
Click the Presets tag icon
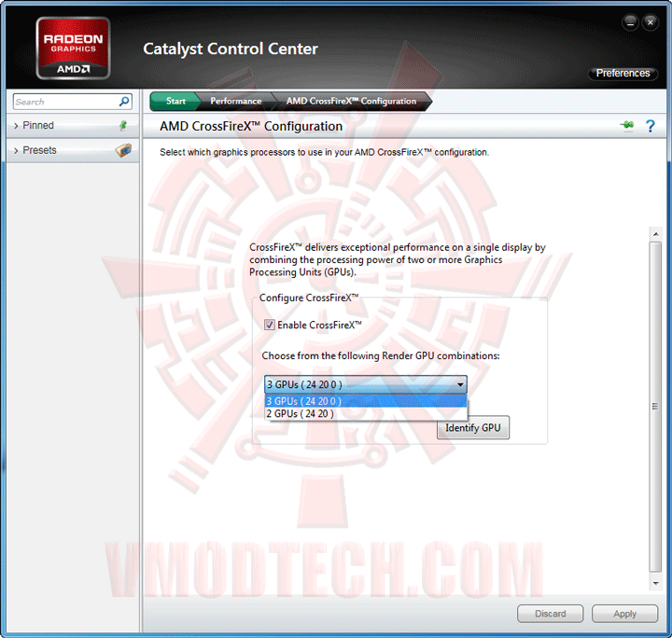[x=123, y=150]
